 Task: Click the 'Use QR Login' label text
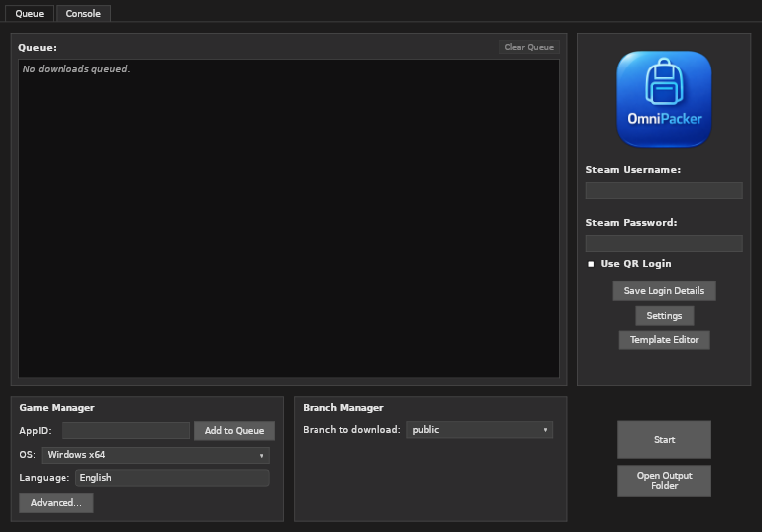[636, 264]
